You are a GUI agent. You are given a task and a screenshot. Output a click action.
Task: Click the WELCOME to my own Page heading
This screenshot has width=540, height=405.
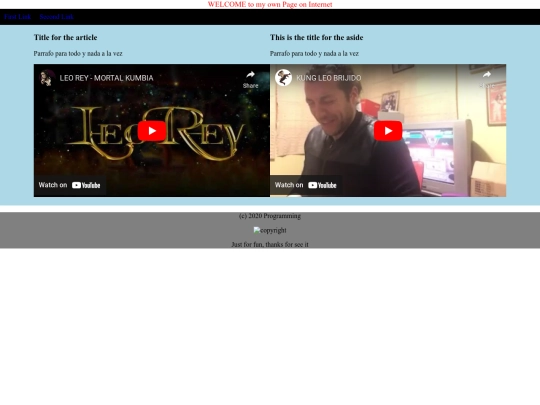270,4
